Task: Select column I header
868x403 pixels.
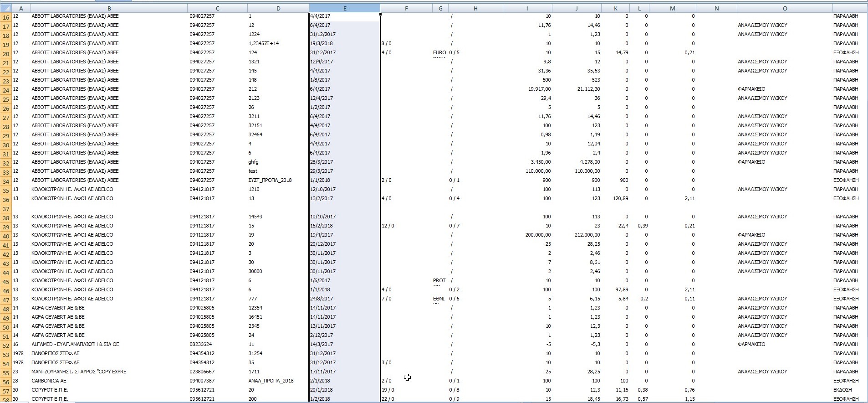Action: [527, 8]
